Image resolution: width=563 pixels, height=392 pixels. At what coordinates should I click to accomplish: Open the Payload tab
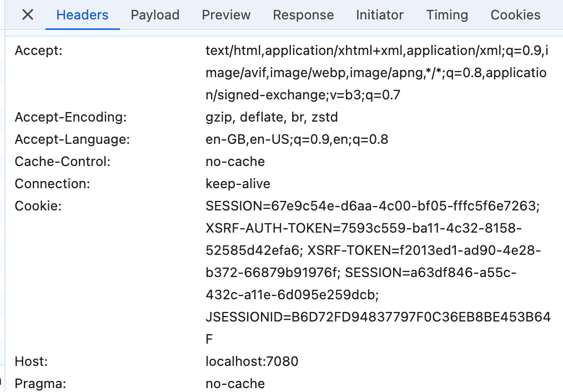(155, 15)
